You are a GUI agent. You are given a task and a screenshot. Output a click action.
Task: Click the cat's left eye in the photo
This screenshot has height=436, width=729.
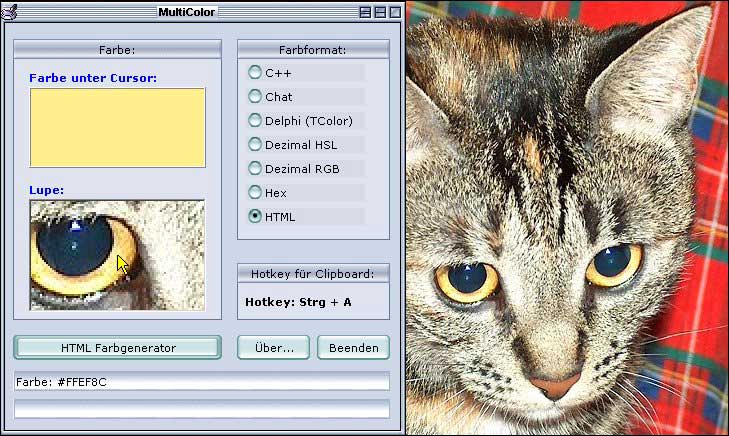467,282
